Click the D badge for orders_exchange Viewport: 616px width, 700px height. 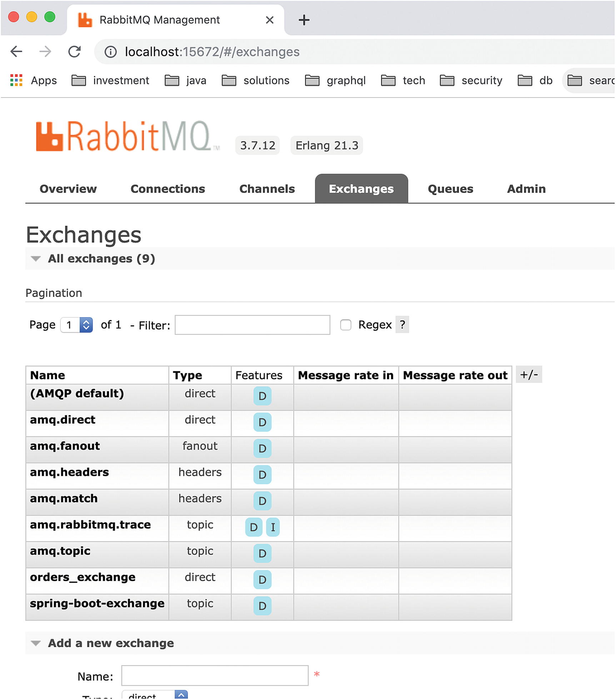click(262, 580)
